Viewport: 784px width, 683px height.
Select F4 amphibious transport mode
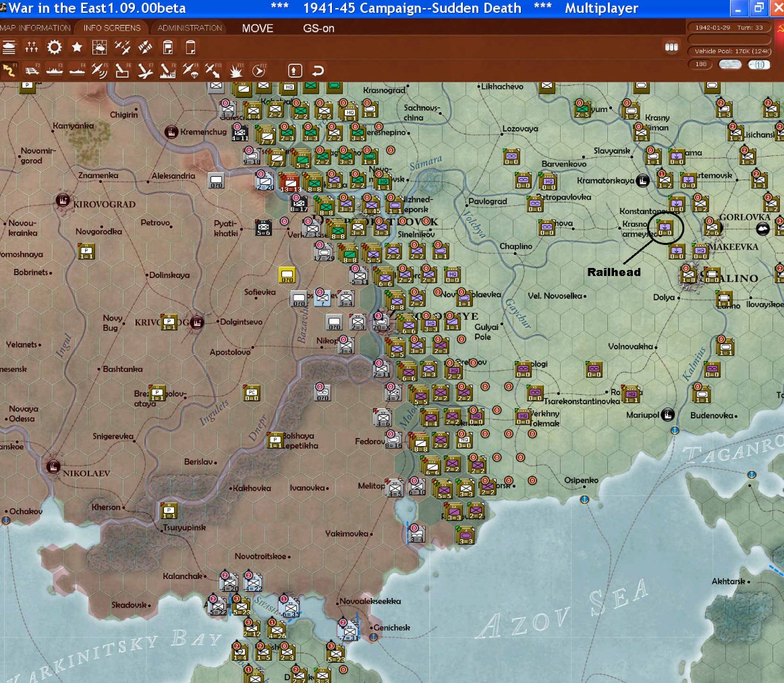pos(77,70)
